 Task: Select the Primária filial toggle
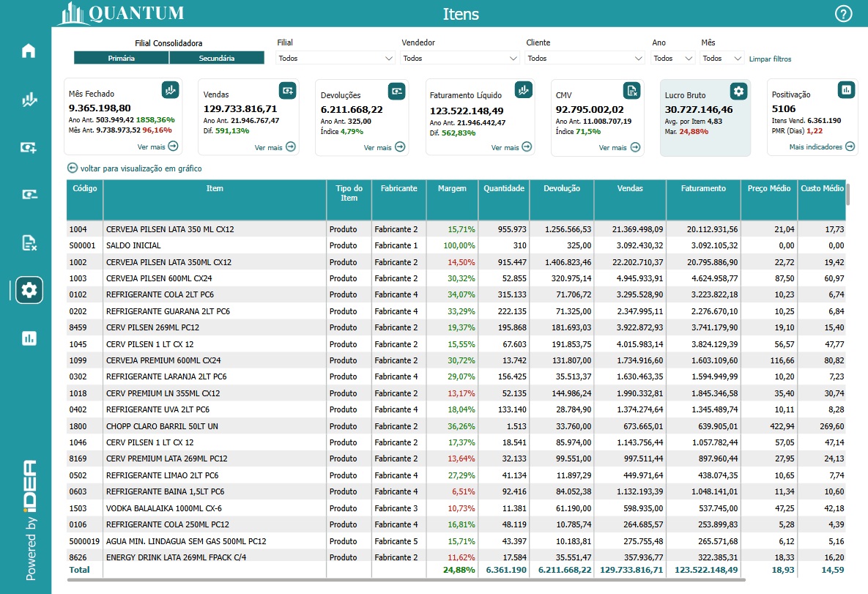pos(122,58)
